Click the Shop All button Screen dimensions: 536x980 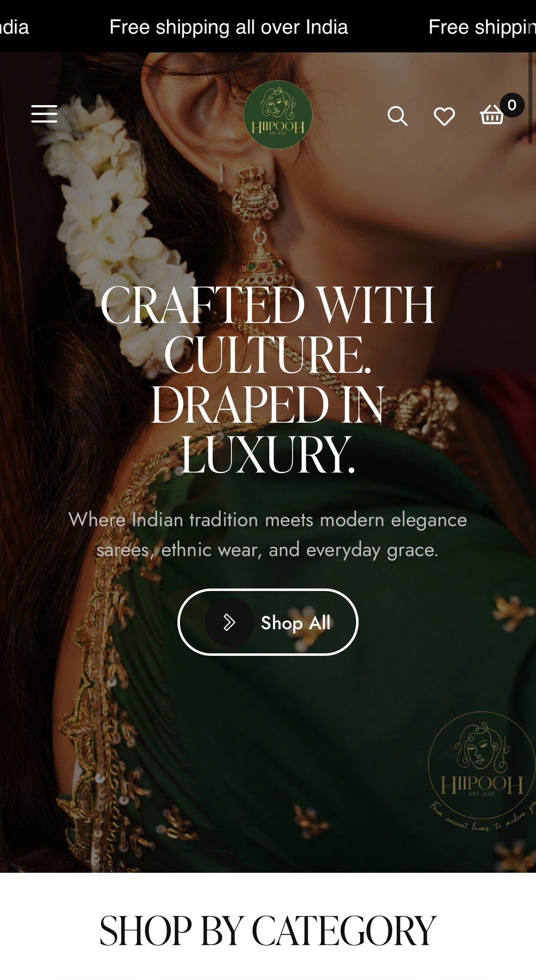click(268, 622)
